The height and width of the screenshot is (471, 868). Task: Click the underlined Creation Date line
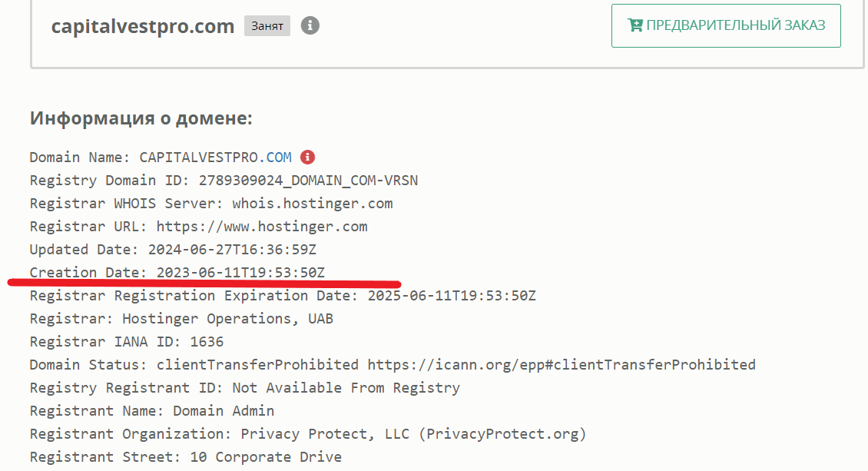click(x=177, y=272)
